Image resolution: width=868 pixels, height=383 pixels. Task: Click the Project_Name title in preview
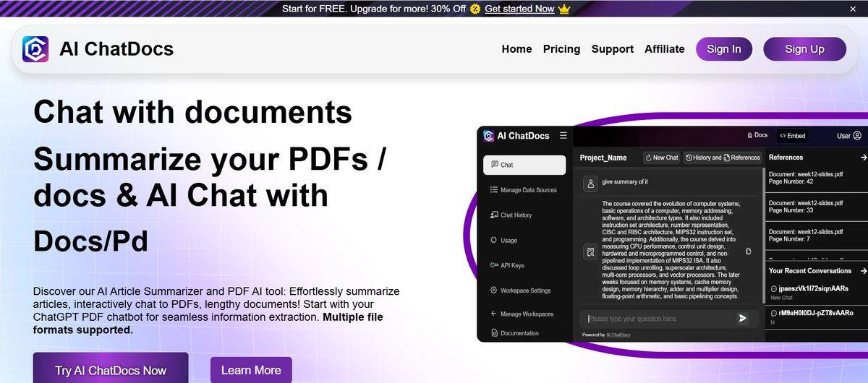(x=603, y=158)
